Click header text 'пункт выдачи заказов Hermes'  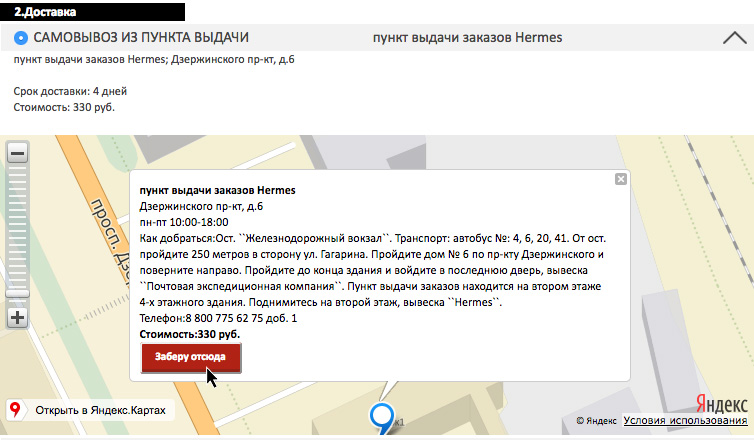tap(467, 38)
